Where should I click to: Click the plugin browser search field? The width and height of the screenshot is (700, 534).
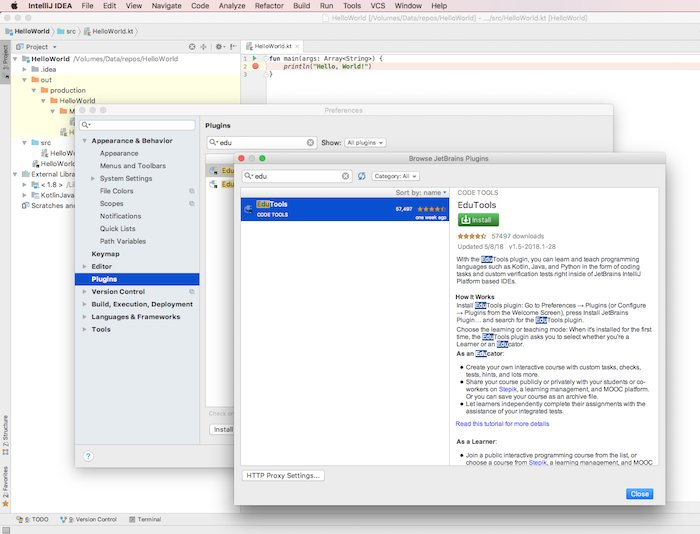[x=297, y=176]
